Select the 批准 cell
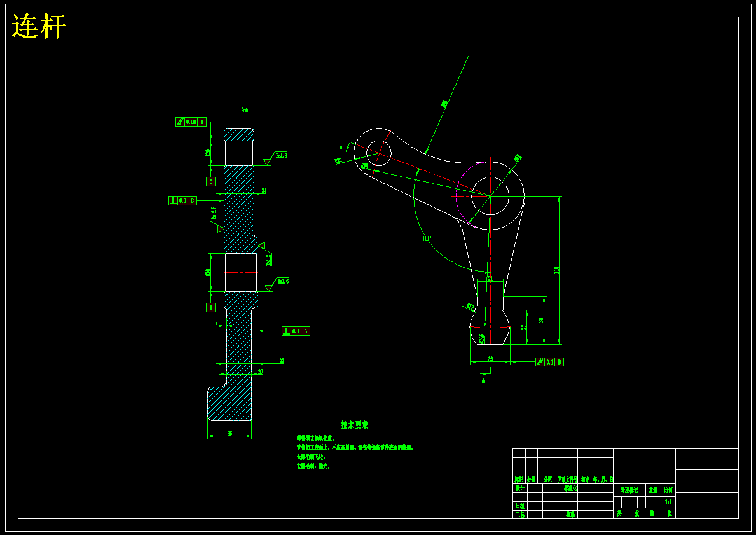756x535 pixels. tap(570, 515)
